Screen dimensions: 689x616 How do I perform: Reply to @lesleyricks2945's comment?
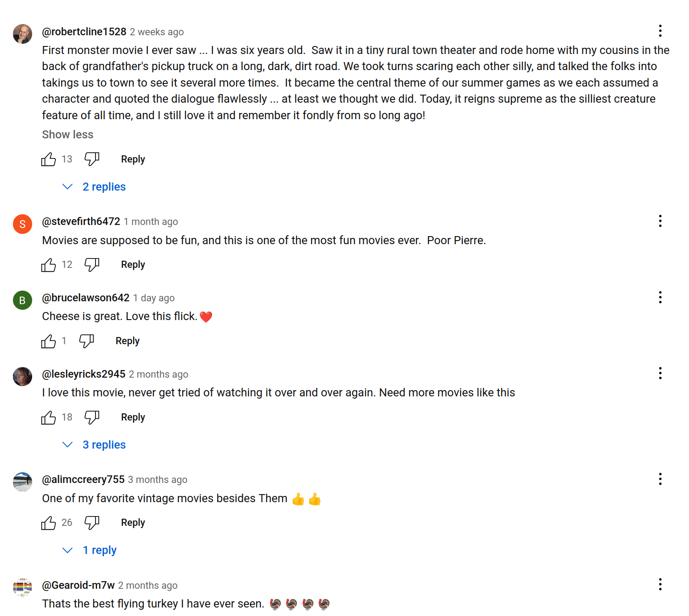point(133,417)
